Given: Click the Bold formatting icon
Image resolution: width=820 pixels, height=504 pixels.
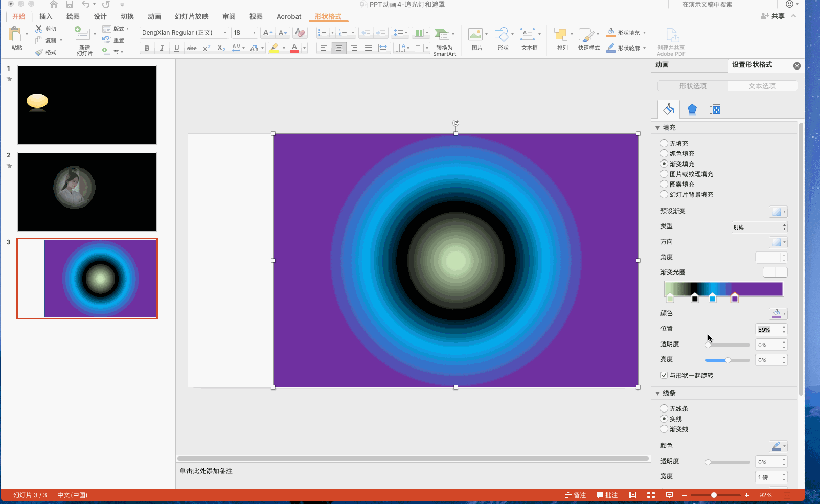Looking at the screenshot, I should 147,48.
